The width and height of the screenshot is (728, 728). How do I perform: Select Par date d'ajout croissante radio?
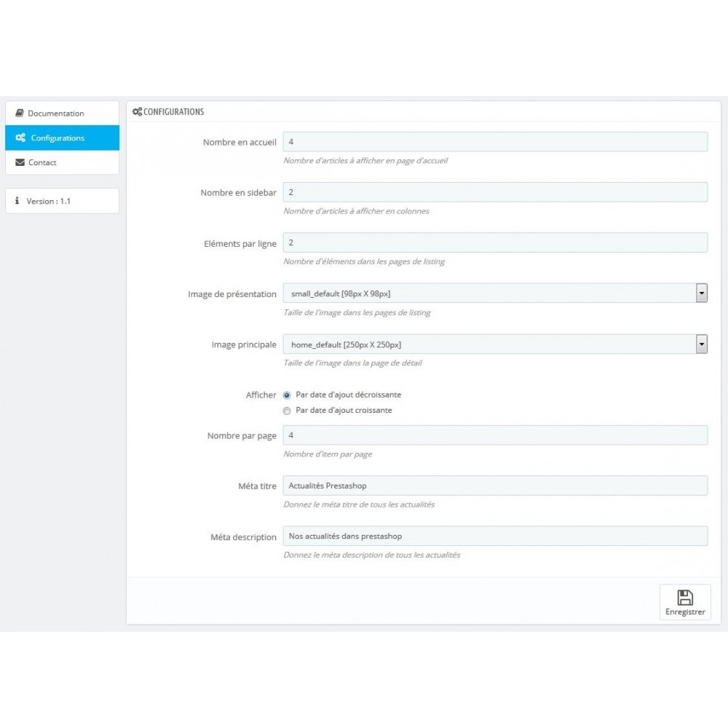287,411
